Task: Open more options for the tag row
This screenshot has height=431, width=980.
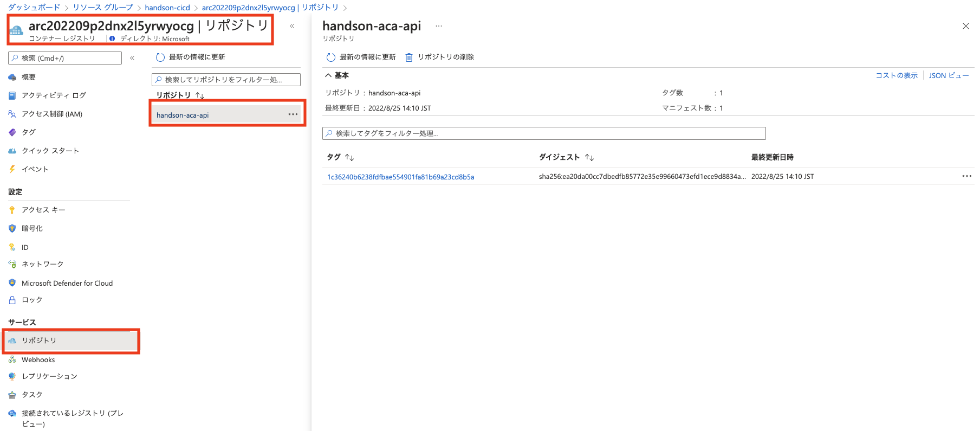Action: pyautogui.click(x=967, y=176)
